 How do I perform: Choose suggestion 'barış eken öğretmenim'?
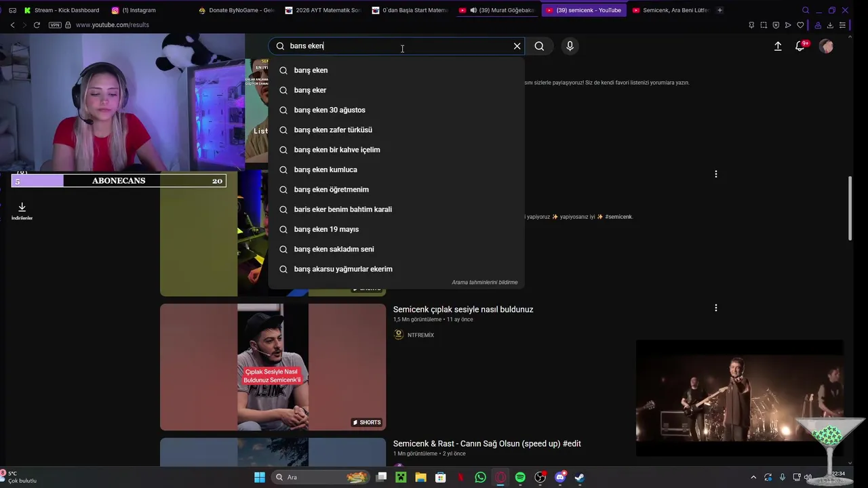396,190
